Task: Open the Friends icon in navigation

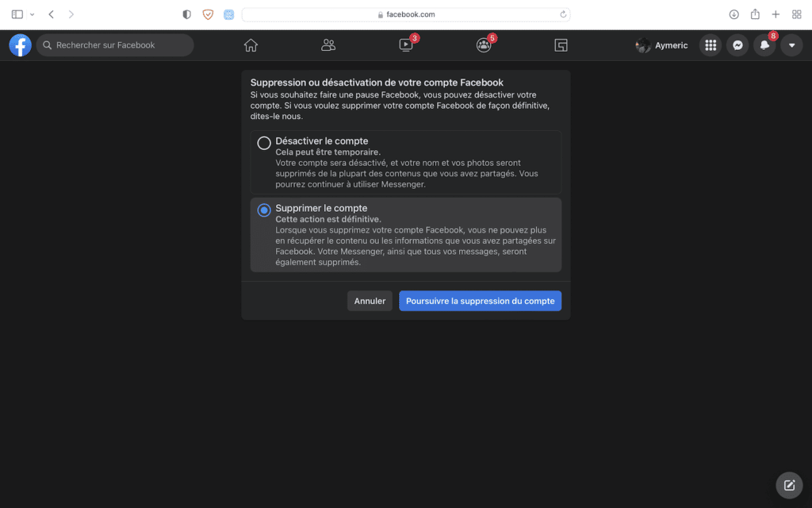Action: [328, 45]
